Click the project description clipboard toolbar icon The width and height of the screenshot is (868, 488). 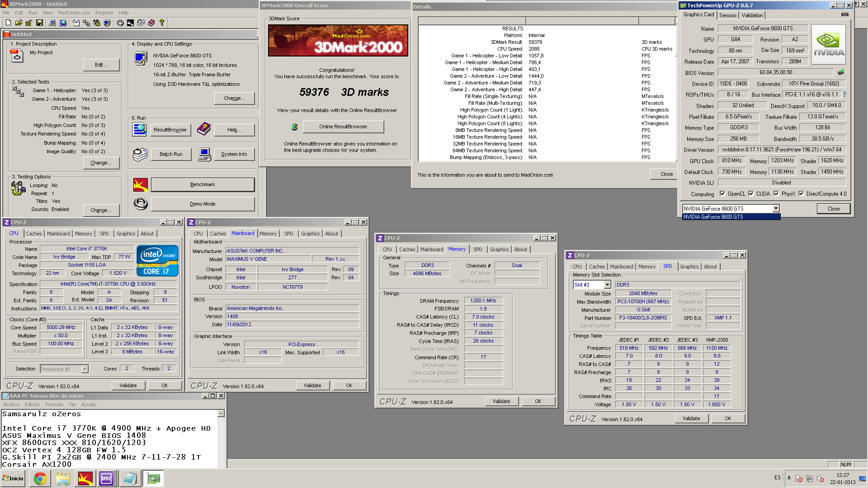click(76, 23)
